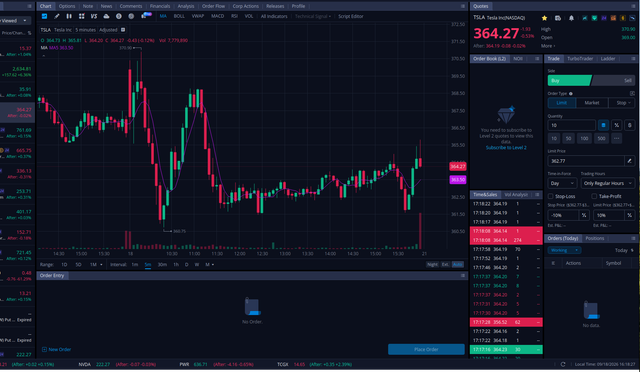Click the Order Type info icon
640x372 pixels.
click(x=571, y=94)
